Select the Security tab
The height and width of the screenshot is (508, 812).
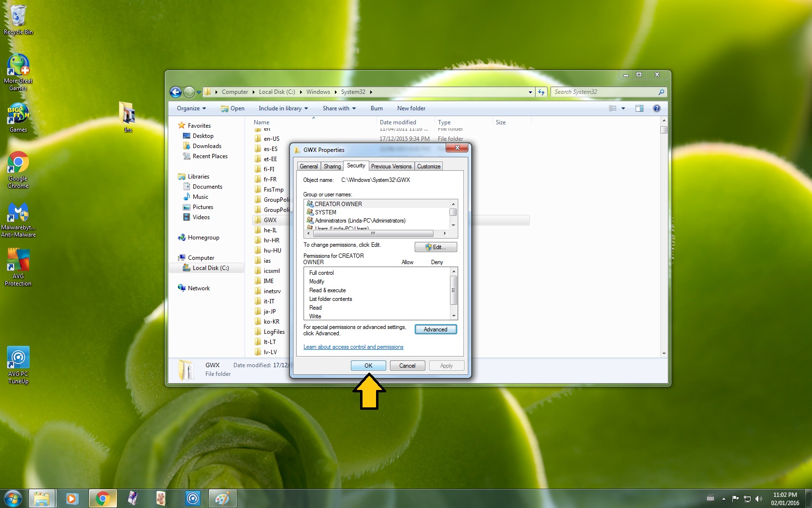(x=356, y=165)
